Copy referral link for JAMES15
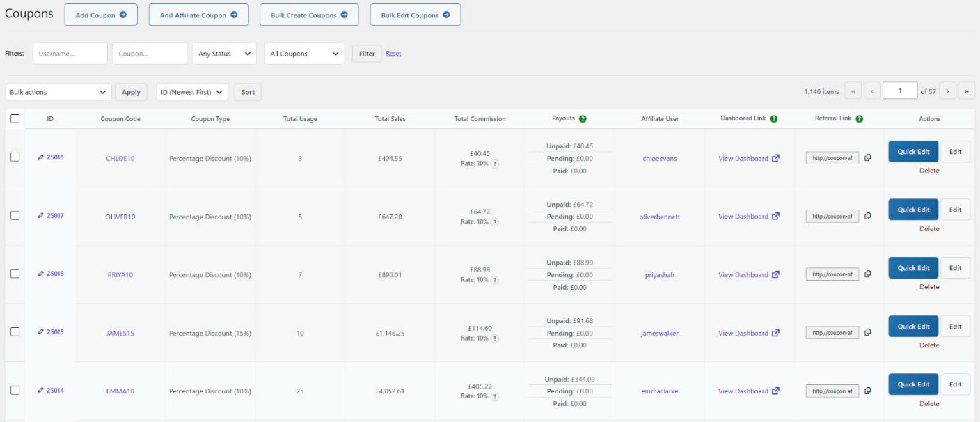The height and width of the screenshot is (422, 980). pos(868,333)
